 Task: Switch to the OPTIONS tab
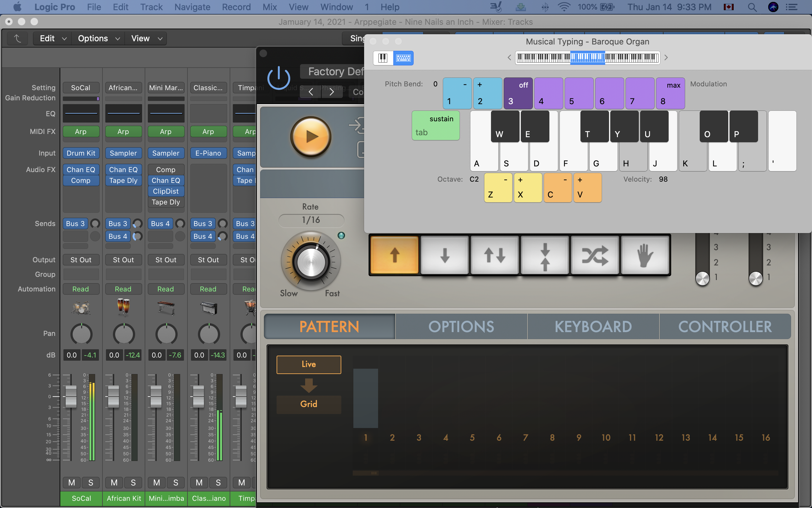click(461, 326)
